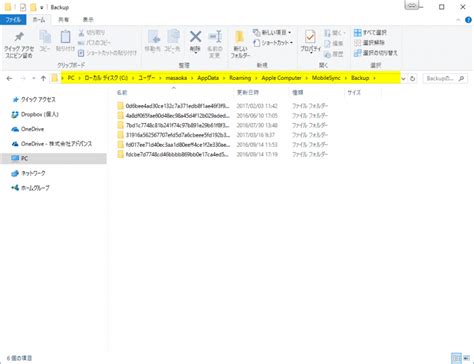Click the Refresh button
Screen dimensions: 474x364
point(412,79)
